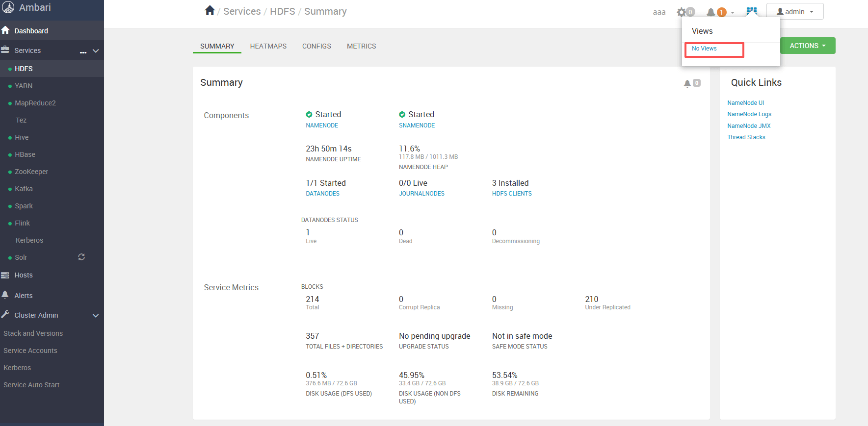Click No Views entry in Views popup

(x=704, y=49)
